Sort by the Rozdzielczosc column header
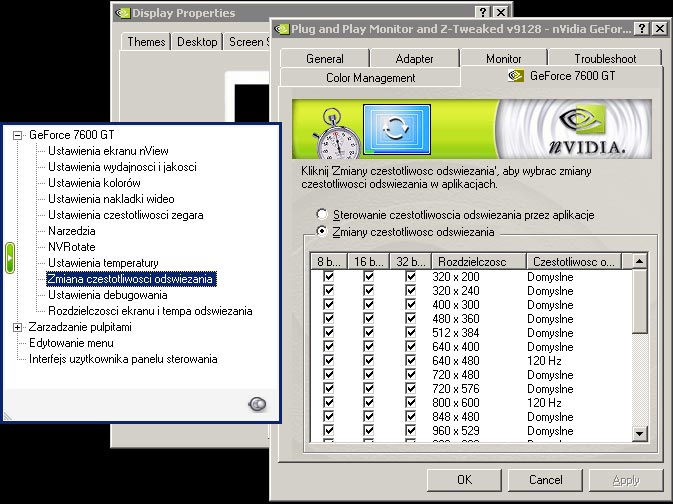The width and height of the screenshot is (673, 504). coord(479,261)
